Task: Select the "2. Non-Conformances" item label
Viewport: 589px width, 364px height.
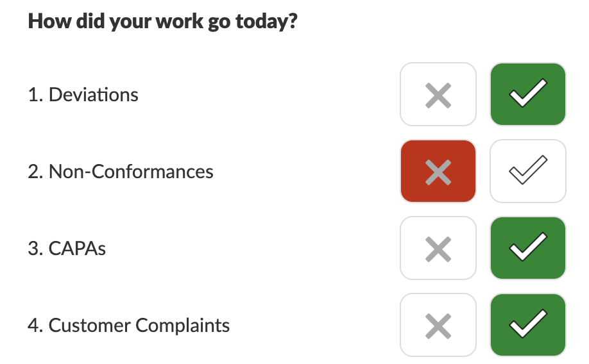Action: pyautogui.click(x=121, y=172)
